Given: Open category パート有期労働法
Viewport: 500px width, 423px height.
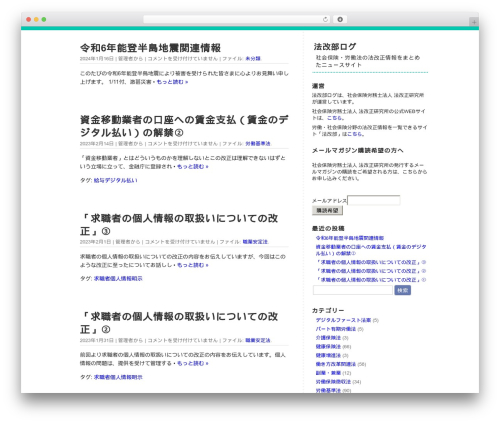Looking at the screenshot, I should coord(336,329).
